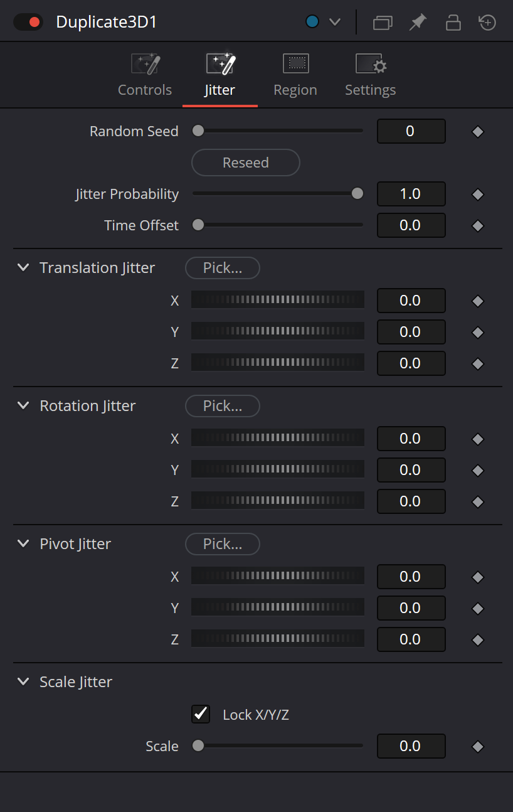
Task: Click the Translation Jitter Z thumbwheel
Action: (x=278, y=363)
